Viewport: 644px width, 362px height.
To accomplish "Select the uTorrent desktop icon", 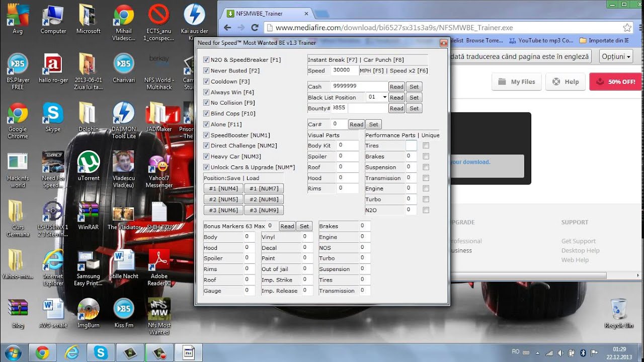I will pyautogui.click(x=88, y=166).
